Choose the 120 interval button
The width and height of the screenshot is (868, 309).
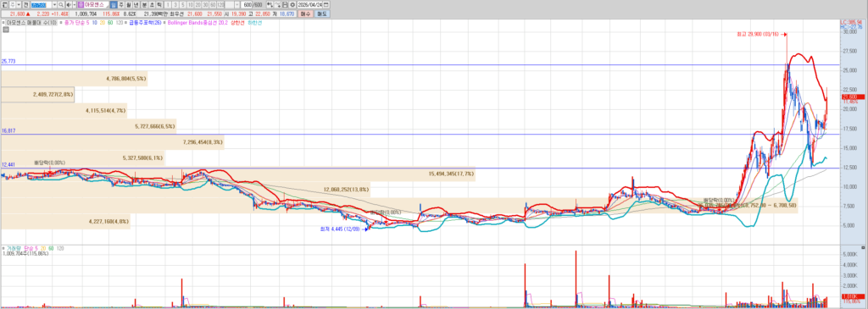[x=220, y=4]
